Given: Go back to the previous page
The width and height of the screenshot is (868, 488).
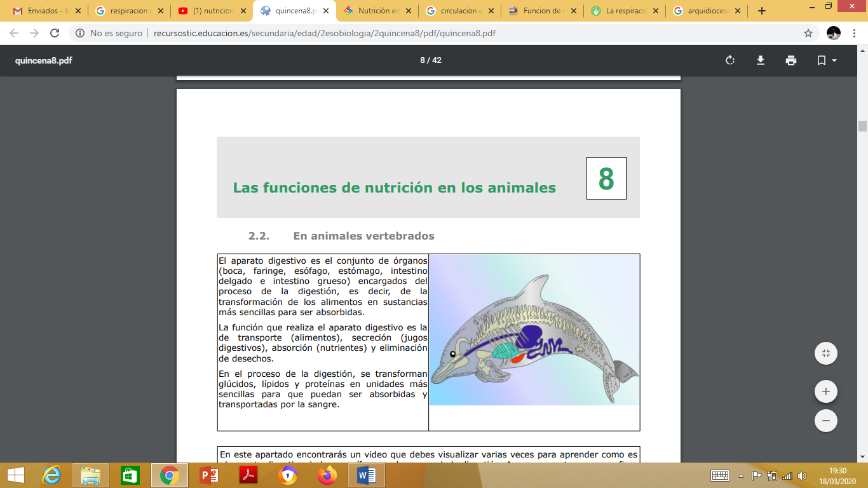Looking at the screenshot, I should (x=14, y=33).
